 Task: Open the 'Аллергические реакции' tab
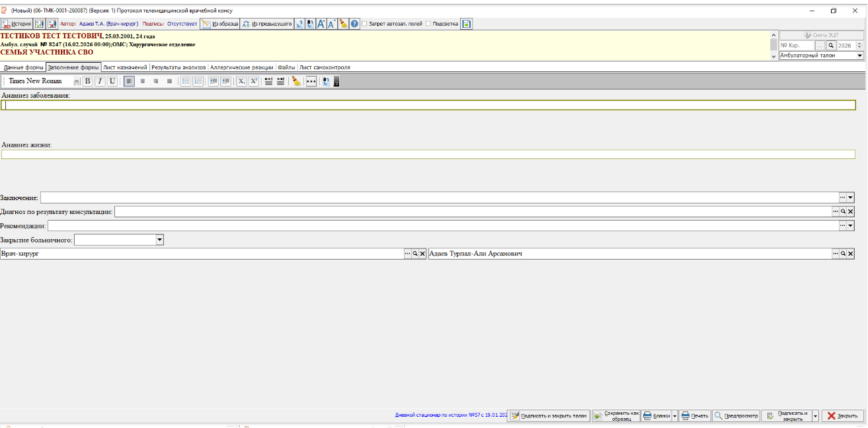click(x=241, y=67)
